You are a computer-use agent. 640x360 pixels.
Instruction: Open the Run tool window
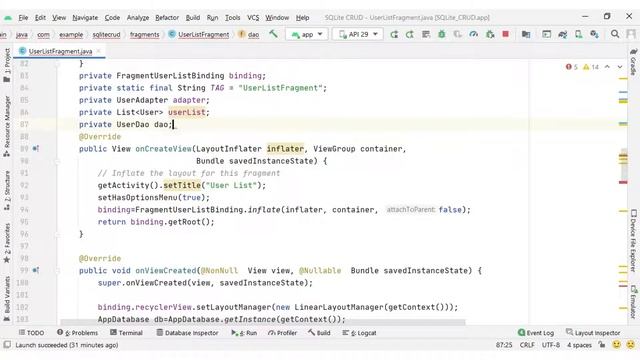coord(244,333)
